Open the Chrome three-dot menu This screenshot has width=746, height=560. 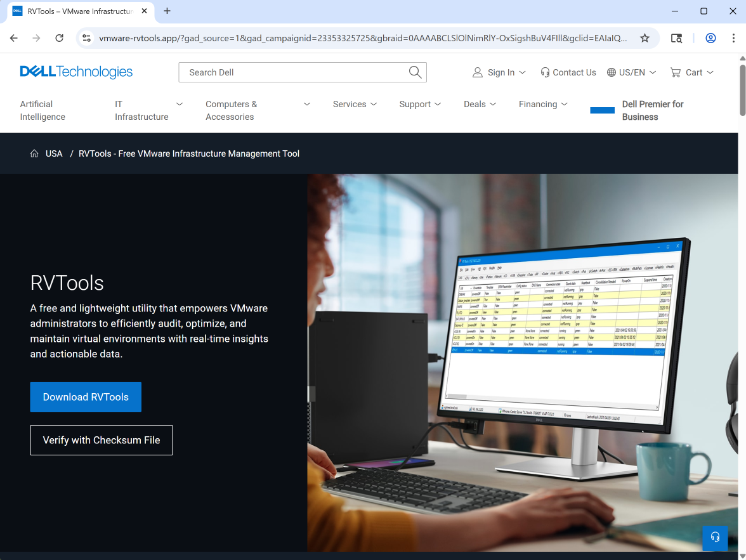733,38
